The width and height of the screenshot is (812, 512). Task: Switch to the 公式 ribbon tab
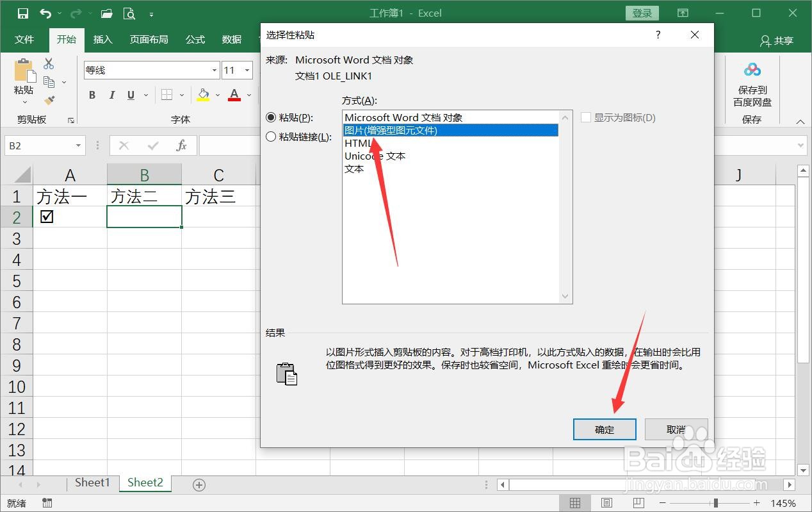(x=195, y=40)
